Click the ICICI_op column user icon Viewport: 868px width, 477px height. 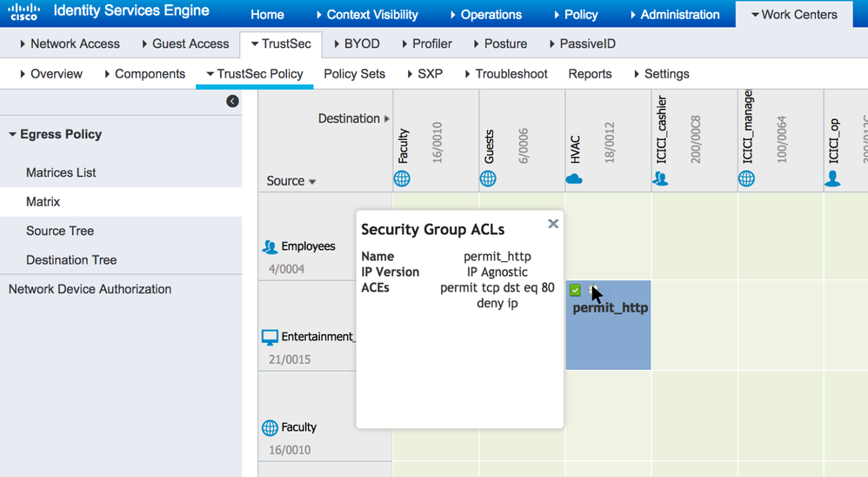(832, 178)
